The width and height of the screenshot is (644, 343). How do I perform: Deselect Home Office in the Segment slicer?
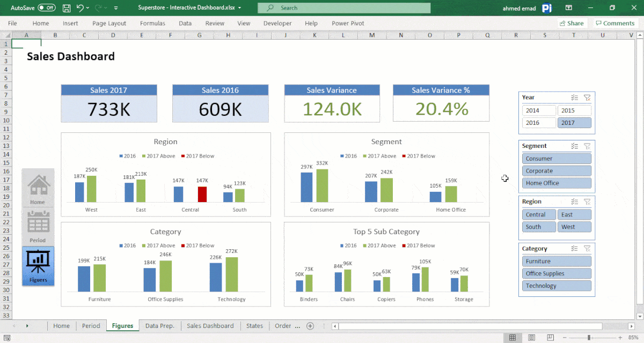click(x=557, y=183)
